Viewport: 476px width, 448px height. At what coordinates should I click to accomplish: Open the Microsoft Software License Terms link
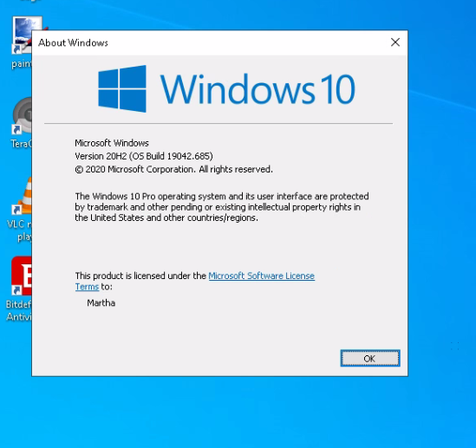261,276
